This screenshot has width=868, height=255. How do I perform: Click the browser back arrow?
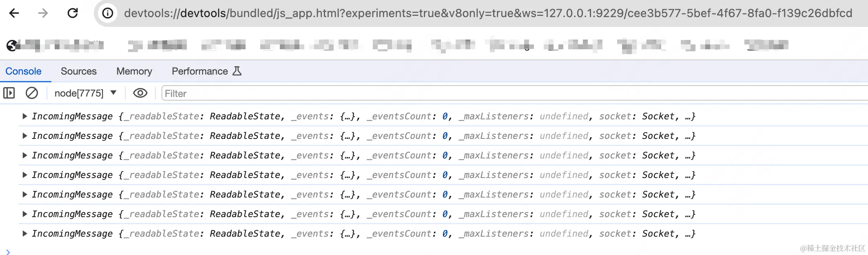14,13
